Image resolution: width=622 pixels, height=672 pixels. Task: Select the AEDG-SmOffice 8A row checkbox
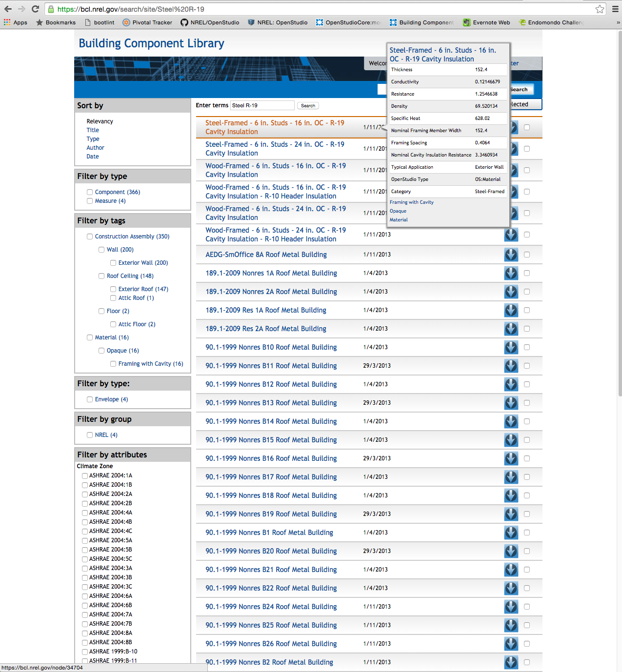click(x=527, y=255)
